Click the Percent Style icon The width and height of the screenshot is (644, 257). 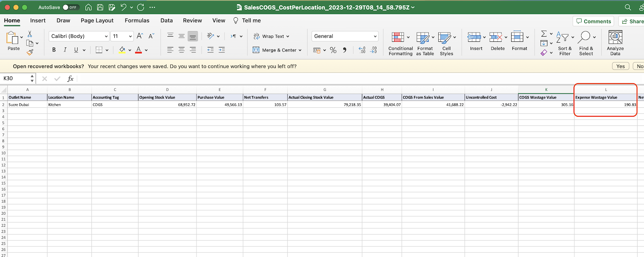click(x=333, y=50)
